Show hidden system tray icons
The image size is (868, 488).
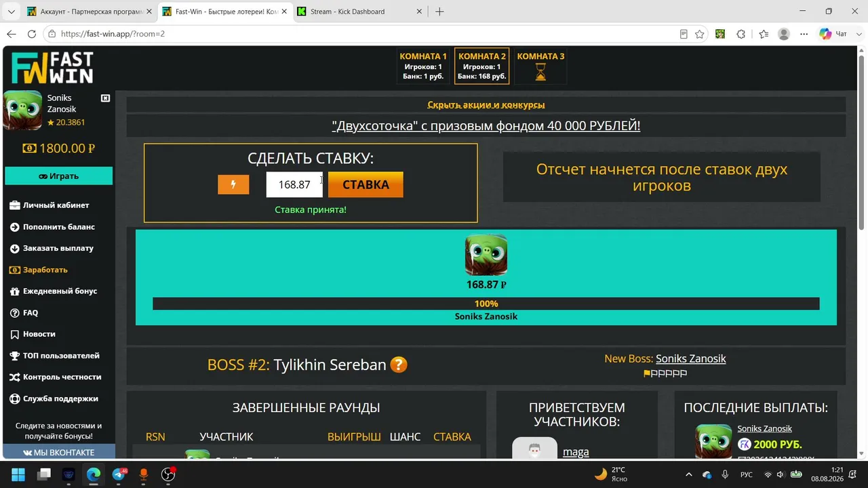[x=689, y=474]
